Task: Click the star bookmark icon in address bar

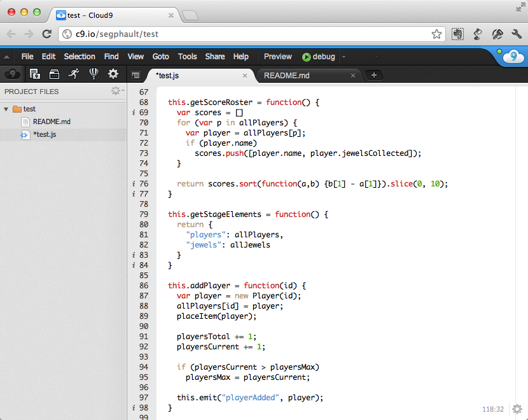Action: coord(437,34)
